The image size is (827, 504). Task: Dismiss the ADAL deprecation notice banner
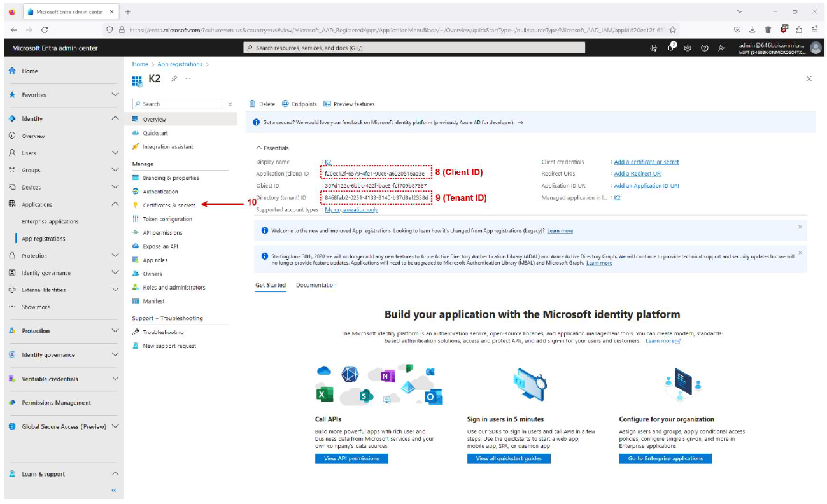(800, 253)
